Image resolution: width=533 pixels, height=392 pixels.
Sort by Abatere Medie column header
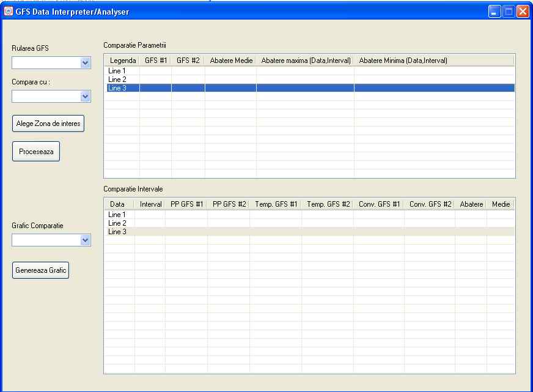(x=230, y=61)
